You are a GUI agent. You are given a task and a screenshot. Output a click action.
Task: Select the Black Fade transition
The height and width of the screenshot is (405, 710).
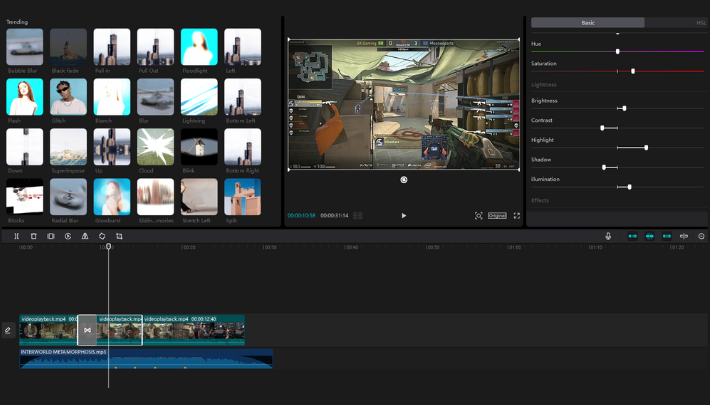[68, 47]
